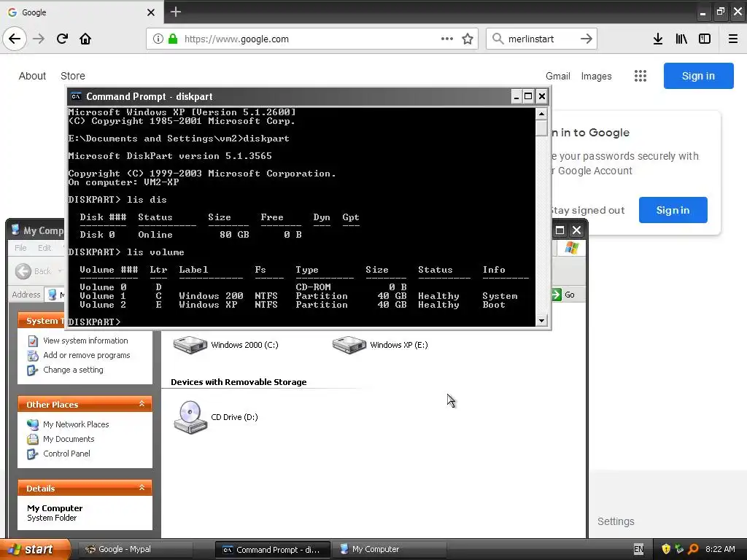Open Google Settings link

[616, 521]
